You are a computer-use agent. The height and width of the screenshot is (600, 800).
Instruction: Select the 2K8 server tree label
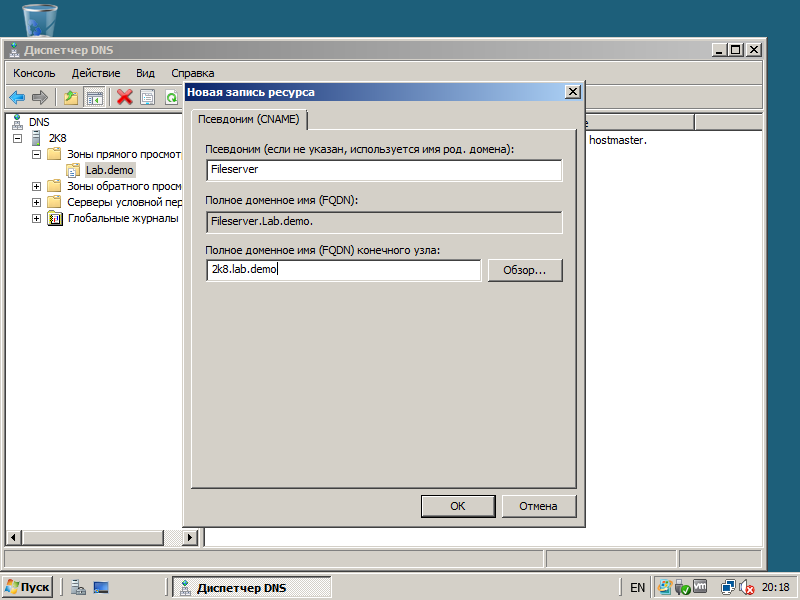(58, 138)
